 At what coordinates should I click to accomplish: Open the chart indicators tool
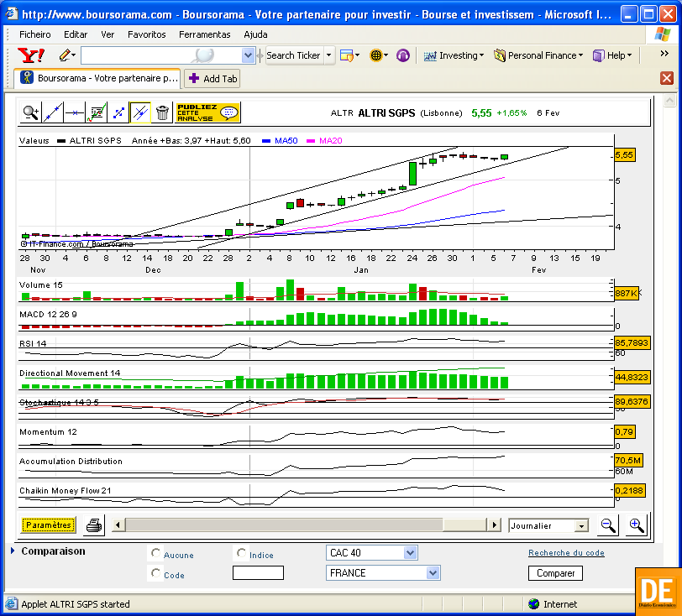coord(97,113)
